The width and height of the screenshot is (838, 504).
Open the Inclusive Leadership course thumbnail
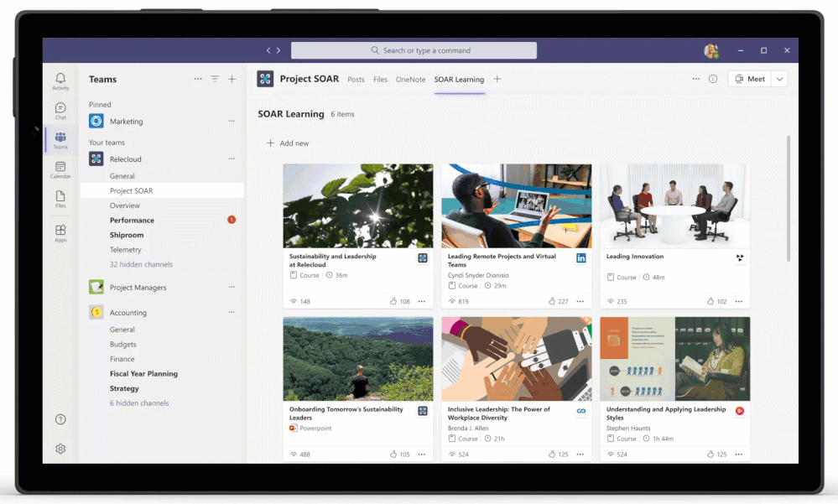[516, 359]
